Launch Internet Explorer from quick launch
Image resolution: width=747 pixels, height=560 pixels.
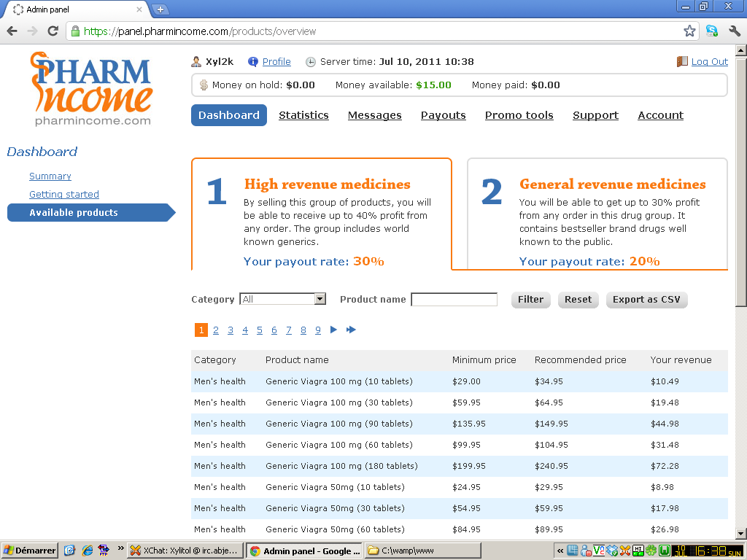point(88,551)
